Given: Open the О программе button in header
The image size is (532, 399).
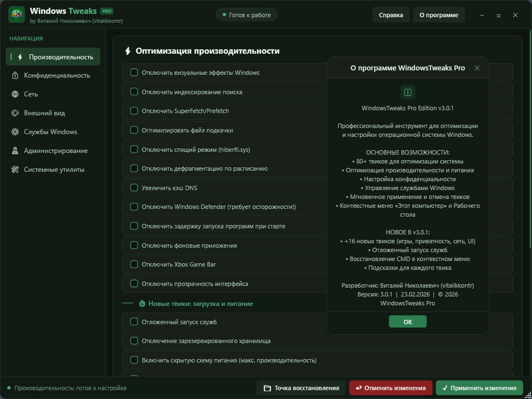Looking at the screenshot, I should [x=438, y=15].
